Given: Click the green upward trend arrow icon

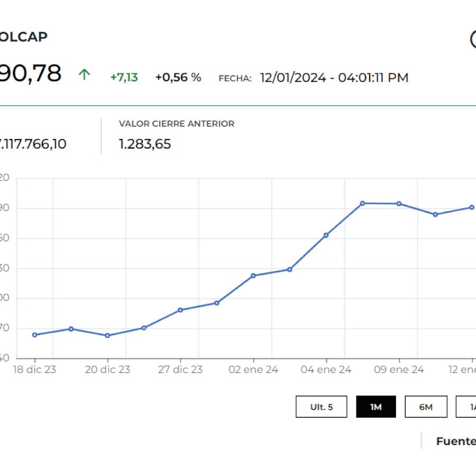Looking at the screenshot, I should [84, 75].
